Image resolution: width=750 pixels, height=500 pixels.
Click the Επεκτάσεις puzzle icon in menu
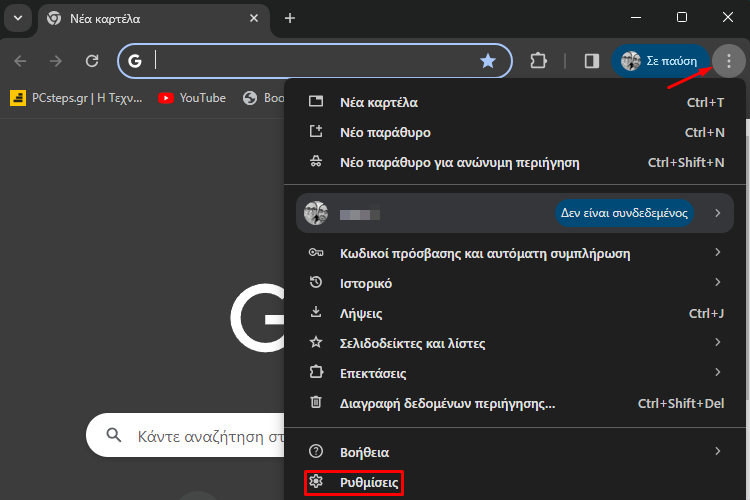point(316,372)
